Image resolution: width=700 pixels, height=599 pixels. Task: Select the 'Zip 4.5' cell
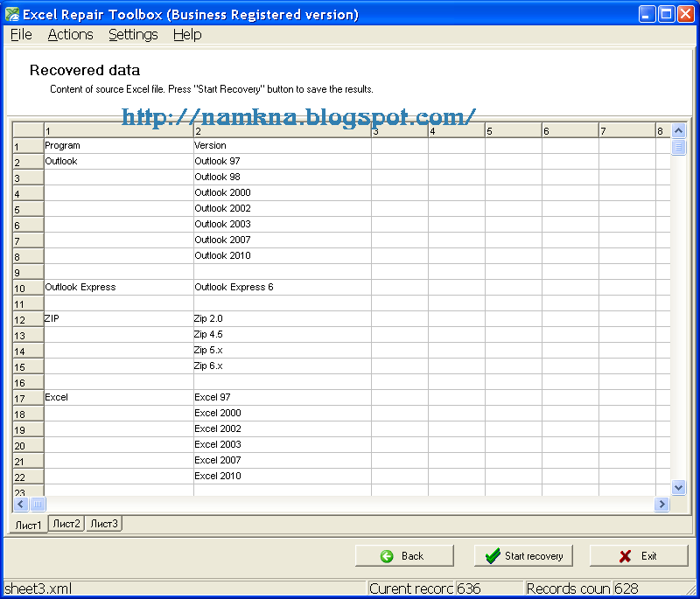(x=282, y=335)
